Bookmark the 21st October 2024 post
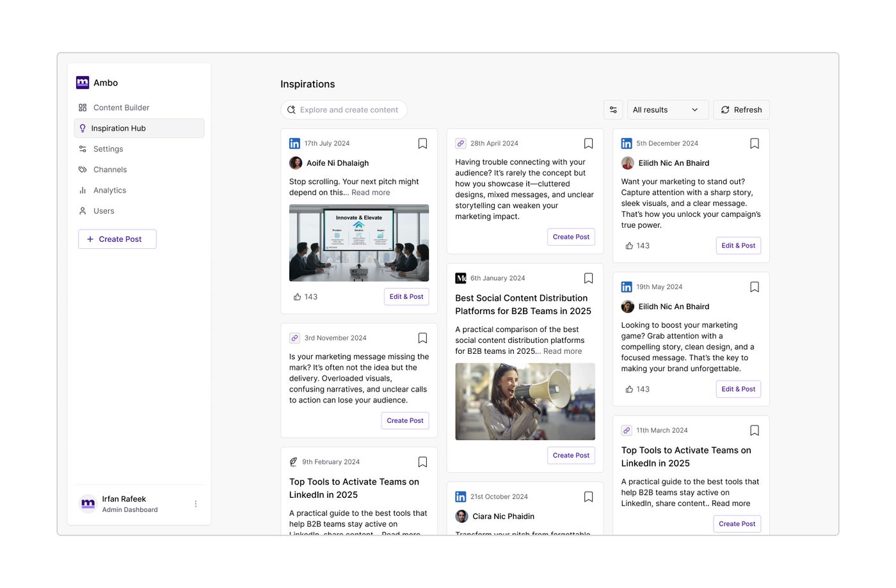896x588 pixels. (x=589, y=497)
